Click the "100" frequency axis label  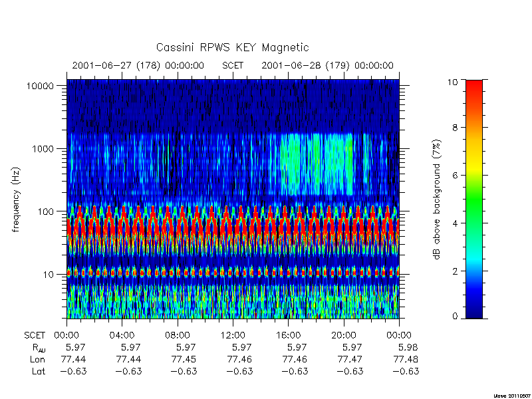(x=46, y=211)
